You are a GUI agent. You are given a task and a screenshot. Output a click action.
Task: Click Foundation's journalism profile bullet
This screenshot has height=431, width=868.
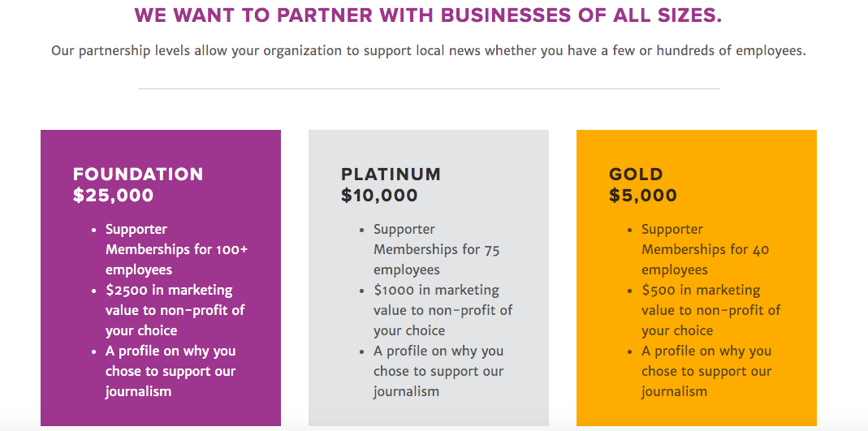(x=171, y=371)
